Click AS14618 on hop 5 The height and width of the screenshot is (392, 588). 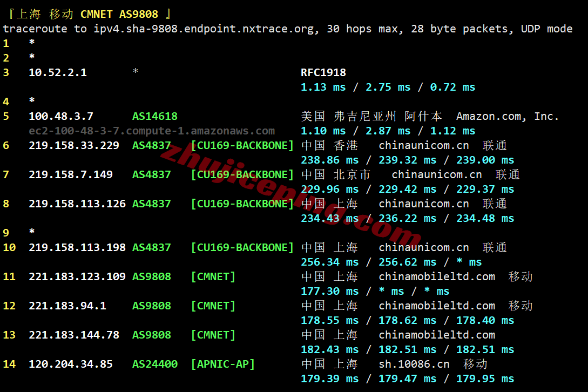tap(155, 116)
